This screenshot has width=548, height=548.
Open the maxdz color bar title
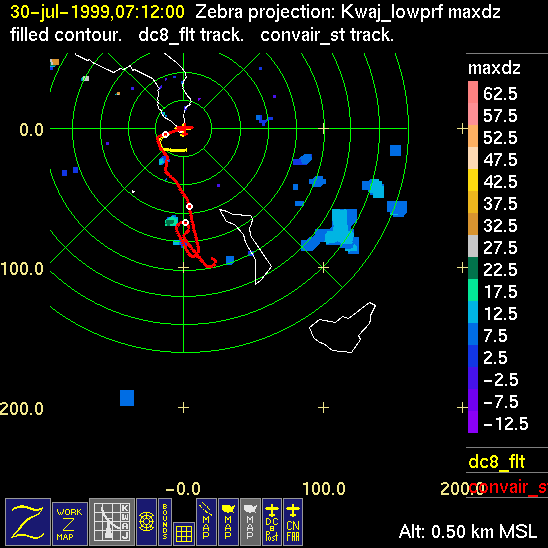tap(494, 68)
